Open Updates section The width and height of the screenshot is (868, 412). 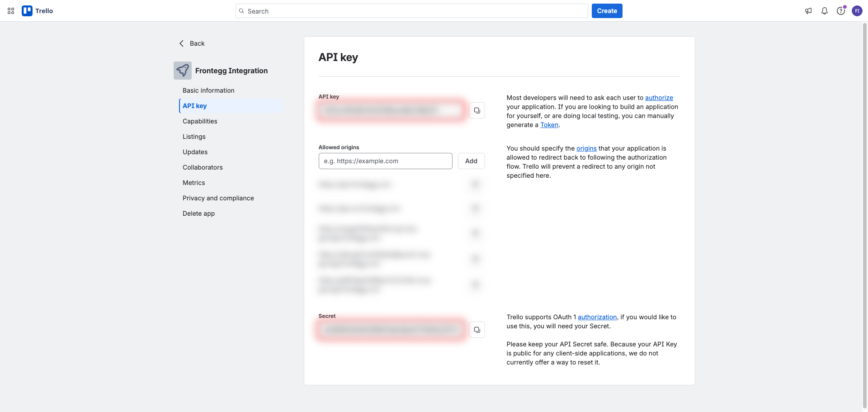pos(231,152)
